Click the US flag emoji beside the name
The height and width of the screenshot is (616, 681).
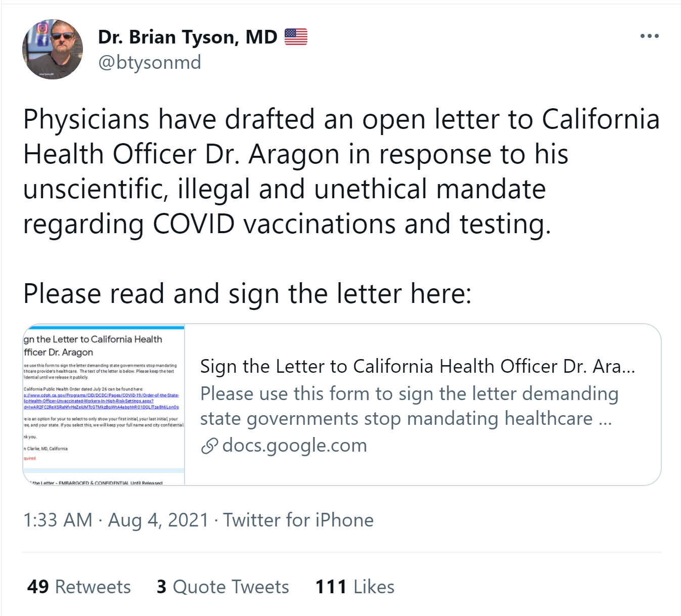pos(296,37)
